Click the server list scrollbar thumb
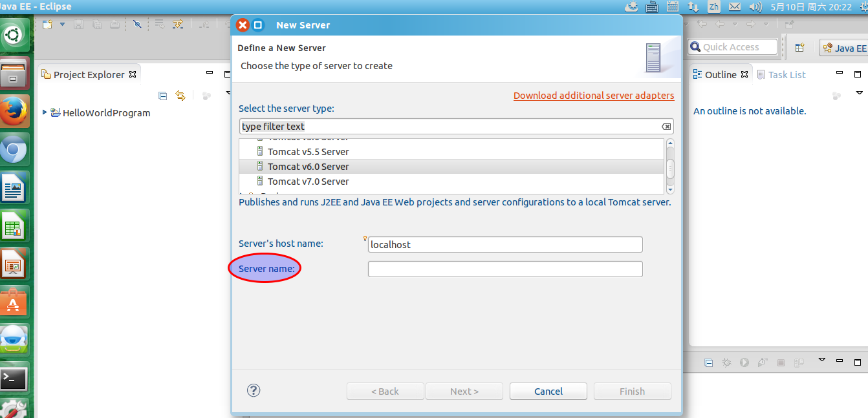 [x=670, y=168]
